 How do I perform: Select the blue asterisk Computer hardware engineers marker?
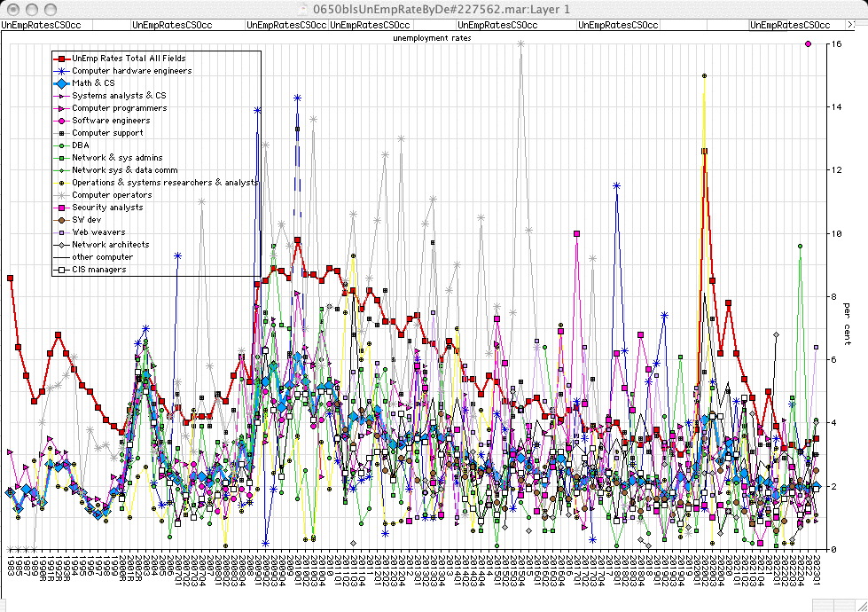[61, 71]
